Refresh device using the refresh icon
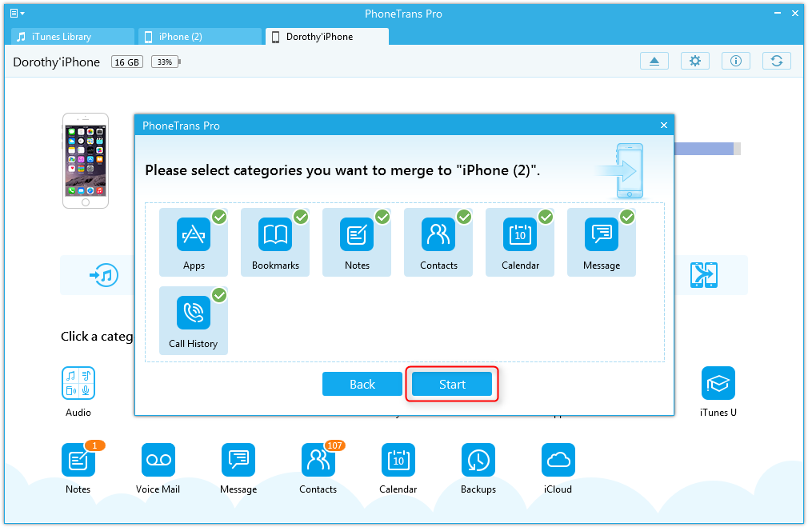The height and width of the screenshot is (531, 812). pyautogui.click(x=776, y=62)
